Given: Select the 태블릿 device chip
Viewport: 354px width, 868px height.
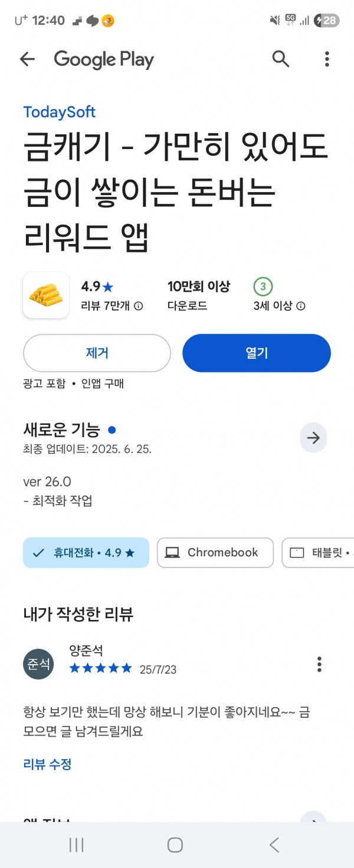Looking at the screenshot, I should [318, 553].
